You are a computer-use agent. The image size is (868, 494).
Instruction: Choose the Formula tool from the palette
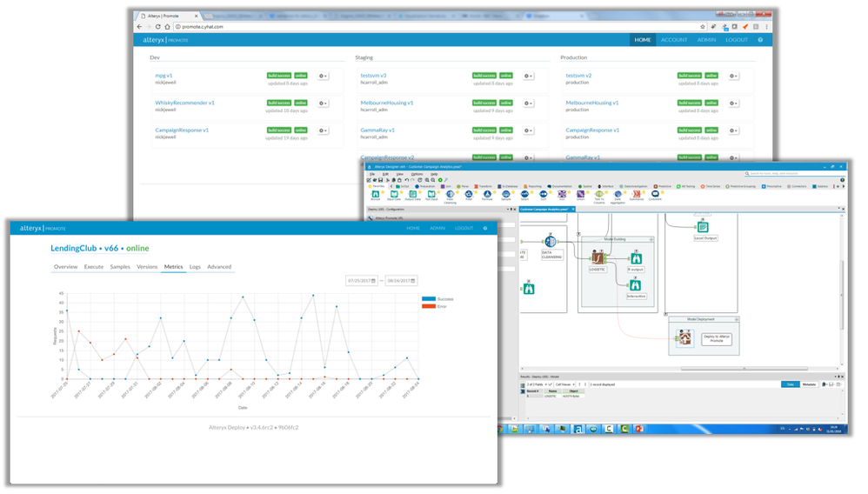[487, 194]
